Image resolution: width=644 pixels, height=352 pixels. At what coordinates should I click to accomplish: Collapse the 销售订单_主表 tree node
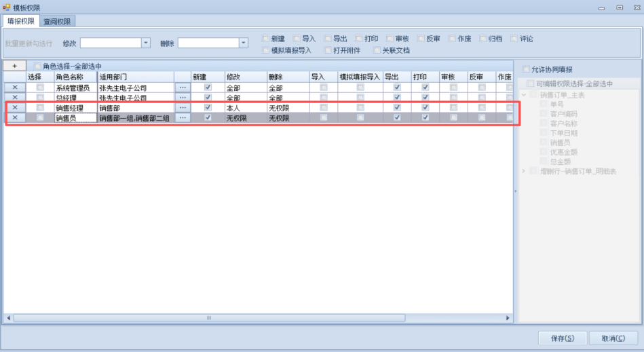click(523, 94)
